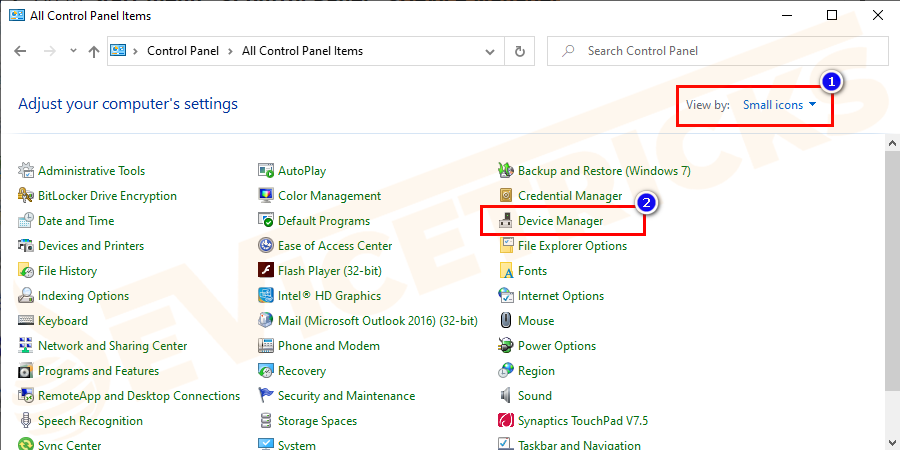The image size is (900, 450).
Task: Click the Keyboard icon
Action: (26, 320)
